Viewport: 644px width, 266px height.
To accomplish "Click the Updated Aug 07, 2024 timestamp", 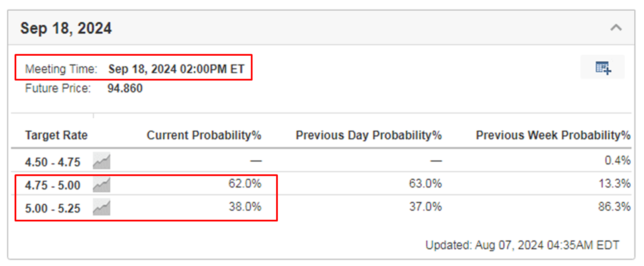I will point(522,245).
